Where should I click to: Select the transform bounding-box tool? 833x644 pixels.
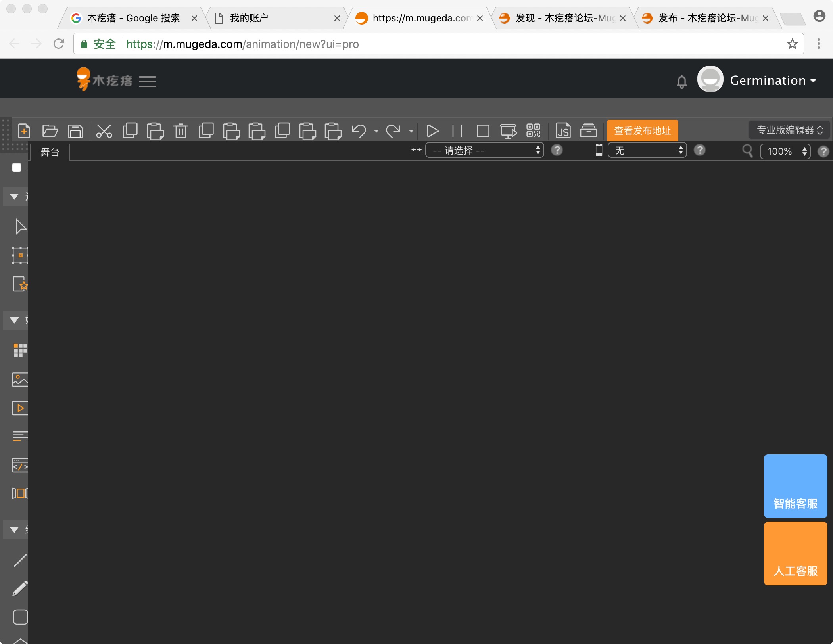(x=19, y=255)
